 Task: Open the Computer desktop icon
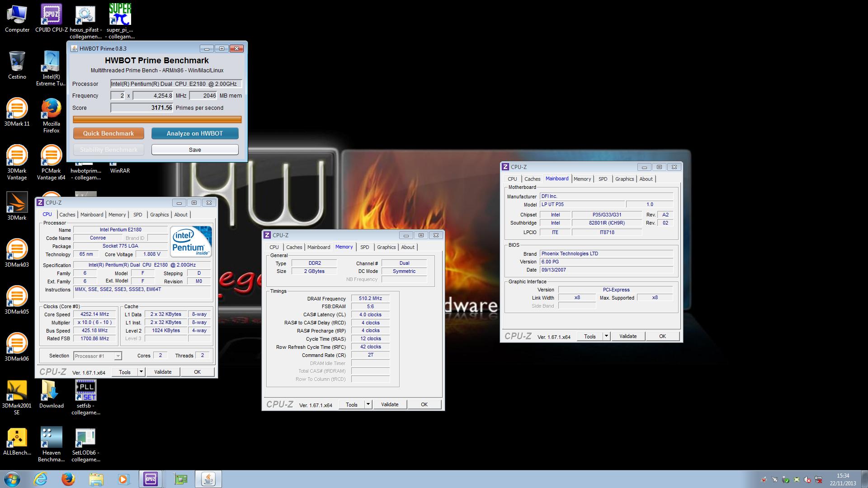coord(17,19)
